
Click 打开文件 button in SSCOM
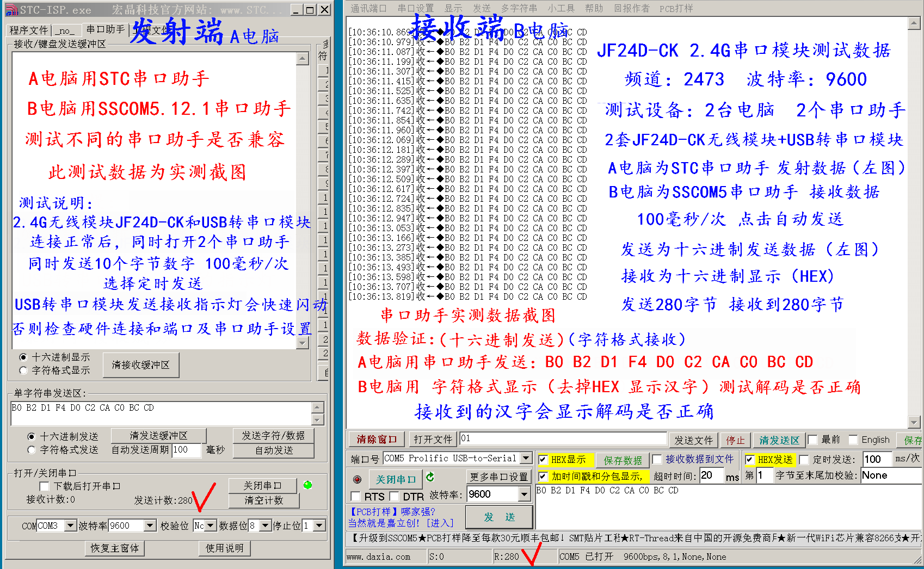coord(433,440)
